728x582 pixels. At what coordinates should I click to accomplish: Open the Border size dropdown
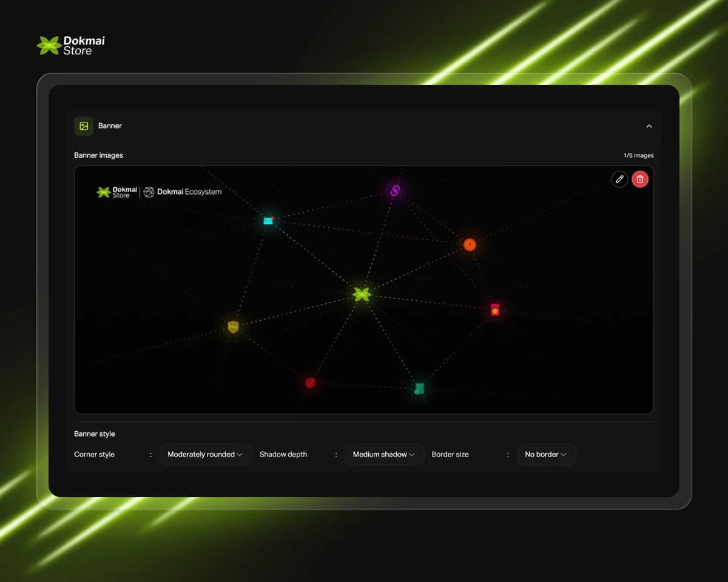[546, 454]
